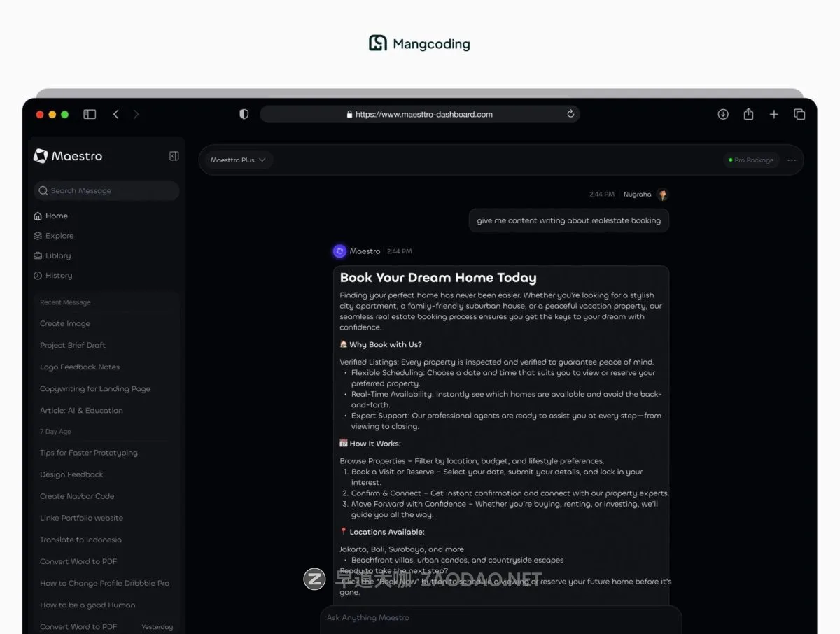Open the Create Navbar Code conversation
Screen dimensions: 840x634
pyautogui.click(x=77, y=496)
